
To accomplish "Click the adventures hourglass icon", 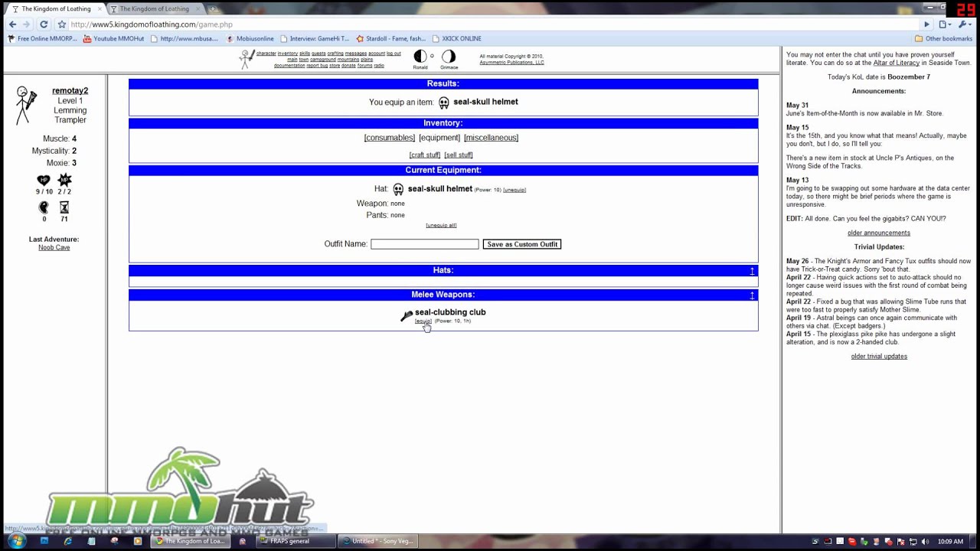I will point(64,207).
